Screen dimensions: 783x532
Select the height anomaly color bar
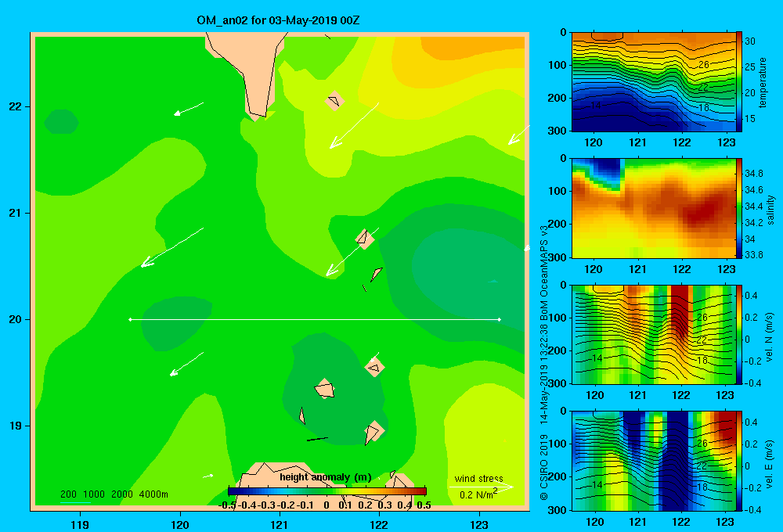tap(327, 491)
